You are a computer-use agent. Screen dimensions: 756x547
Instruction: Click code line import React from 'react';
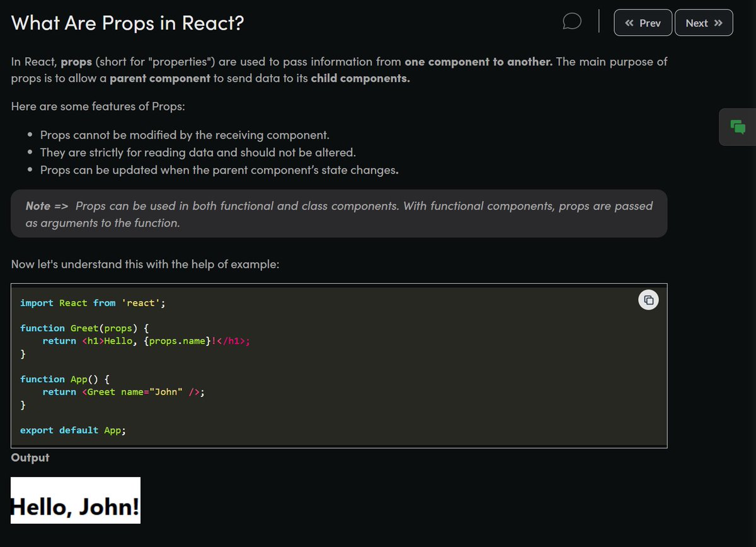point(93,303)
